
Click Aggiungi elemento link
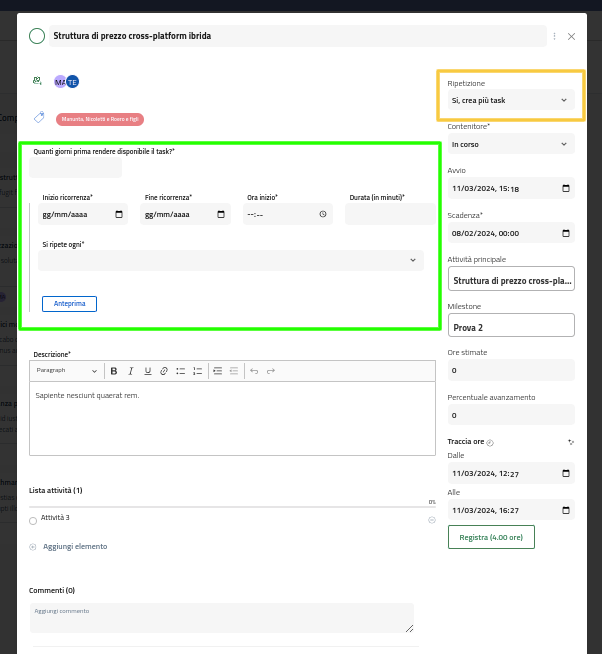pyautogui.click(x=74, y=546)
